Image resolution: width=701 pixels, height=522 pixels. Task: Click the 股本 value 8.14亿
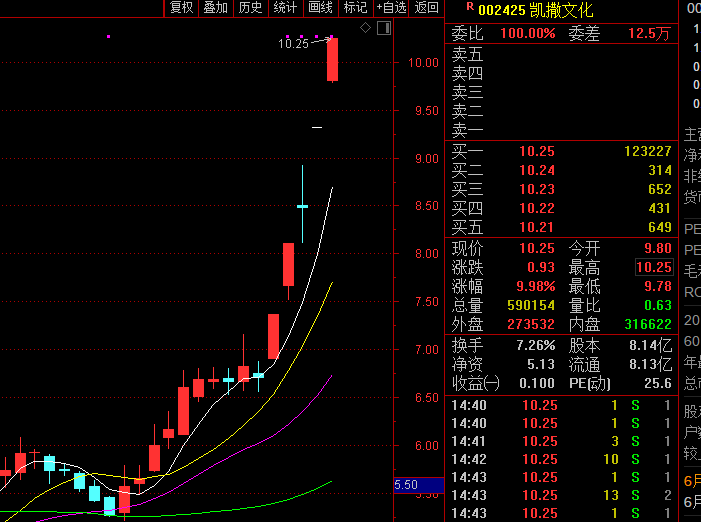651,345
